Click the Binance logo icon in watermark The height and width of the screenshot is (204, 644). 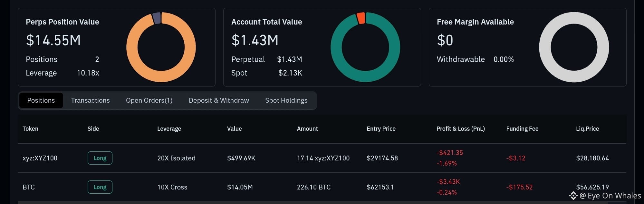coord(573,196)
